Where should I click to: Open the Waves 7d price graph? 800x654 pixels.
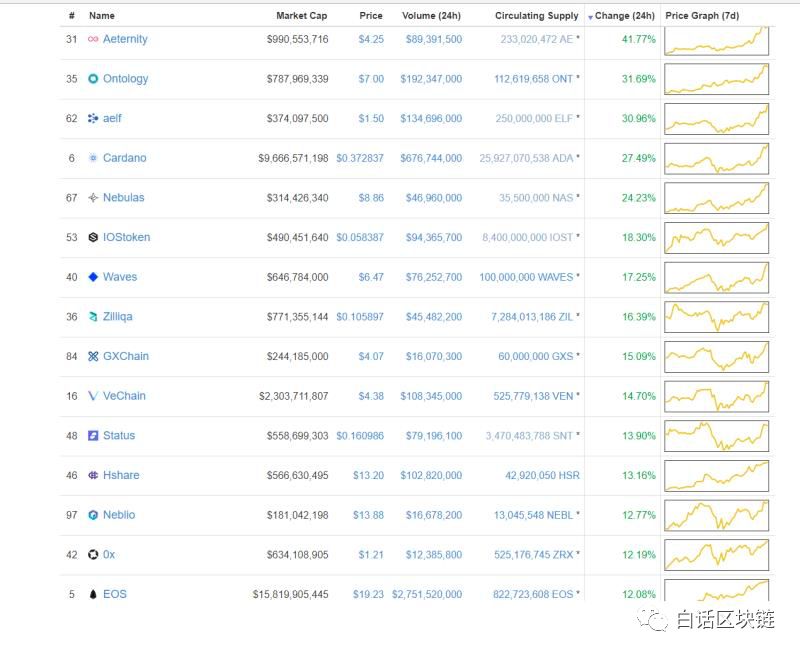pyautogui.click(x=716, y=278)
